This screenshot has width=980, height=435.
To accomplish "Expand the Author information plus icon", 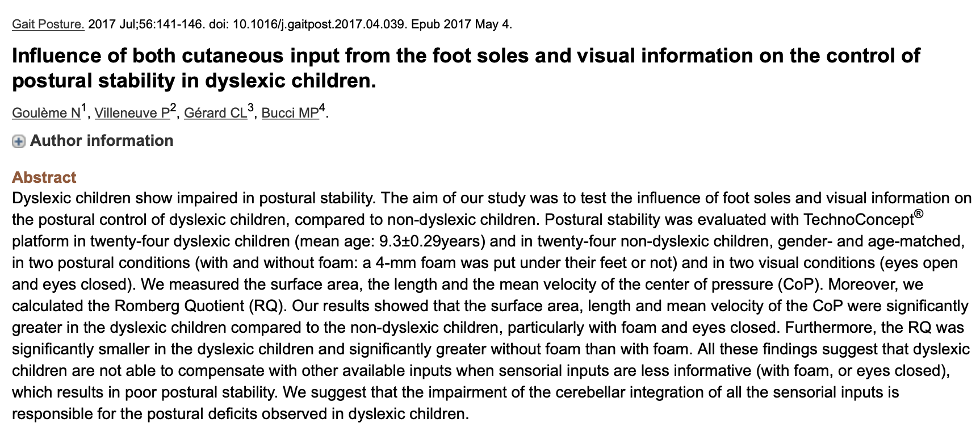I will [19, 141].
